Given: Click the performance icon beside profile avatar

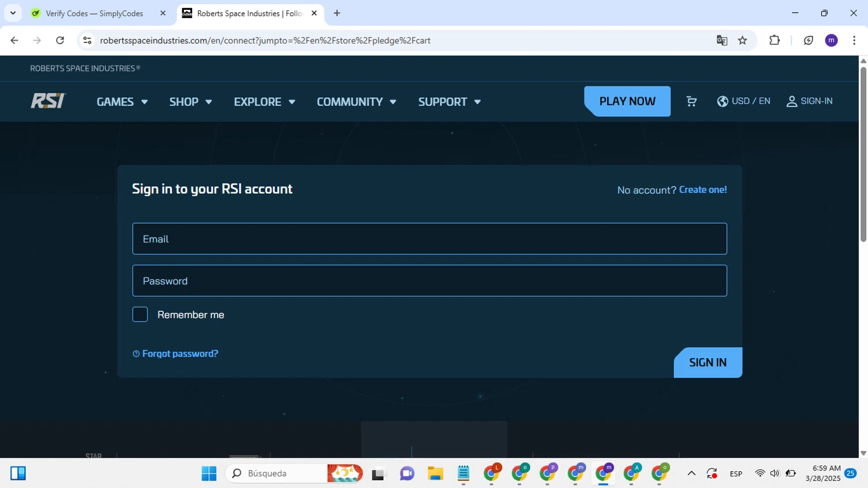Looking at the screenshot, I should tap(808, 41).
